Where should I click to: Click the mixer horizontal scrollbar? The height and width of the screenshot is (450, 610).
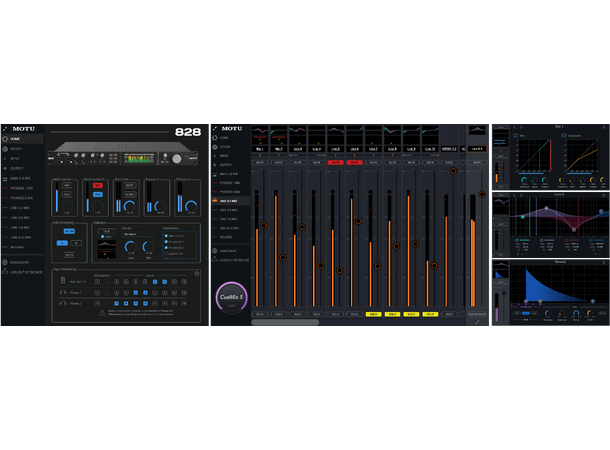pyautogui.click(x=285, y=322)
